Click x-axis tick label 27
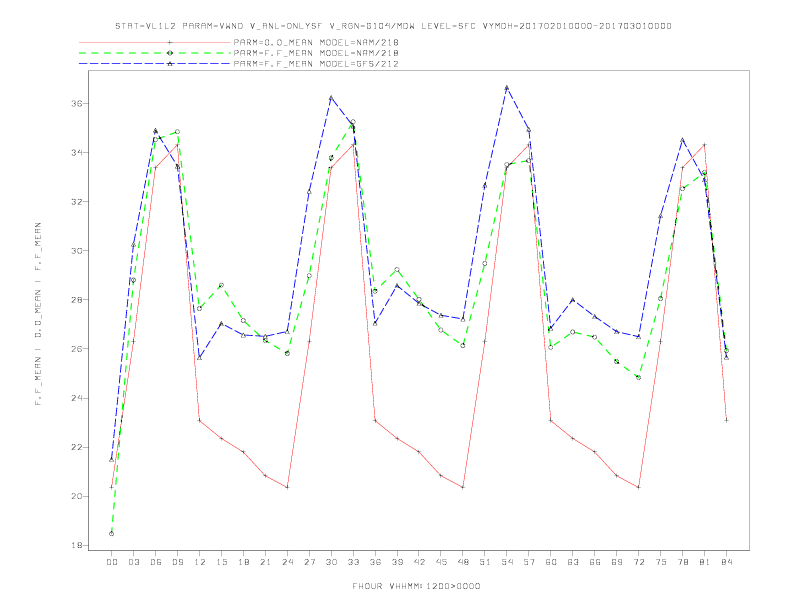This screenshot has height=612, width=792. pyautogui.click(x=309, y=562)
